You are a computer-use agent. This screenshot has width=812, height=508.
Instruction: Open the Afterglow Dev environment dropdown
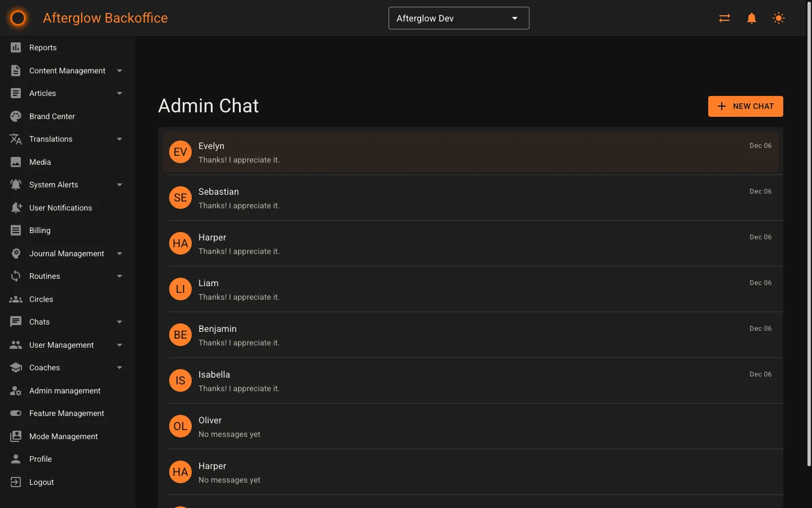coord(458,17)
